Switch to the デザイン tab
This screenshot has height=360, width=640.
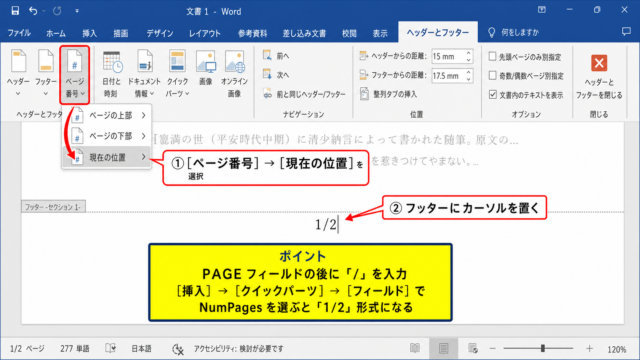(160, 33)
